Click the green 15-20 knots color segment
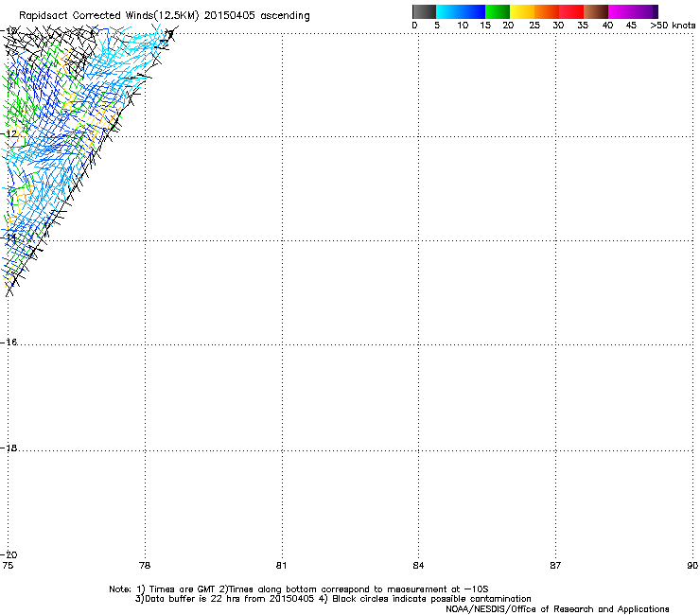The width and height of the screenshot is (700, 615). 498,11
